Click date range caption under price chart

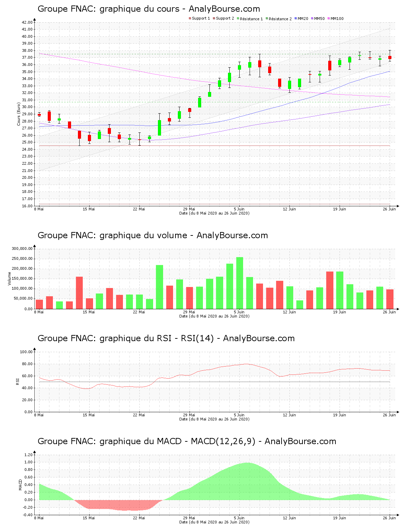pyautogui.click(x=214, y=213)
